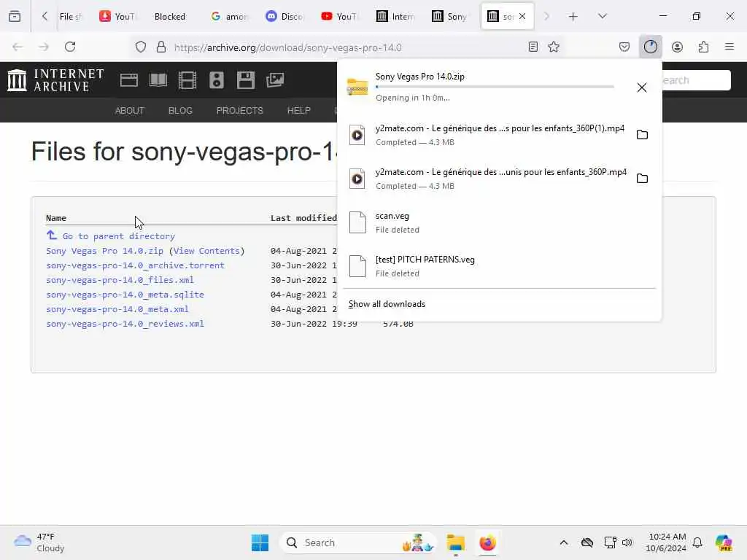Viewport: 747px width, 560px height.
Task: Click the volume speaker tray icon
Action: click(x=627, y=542)
